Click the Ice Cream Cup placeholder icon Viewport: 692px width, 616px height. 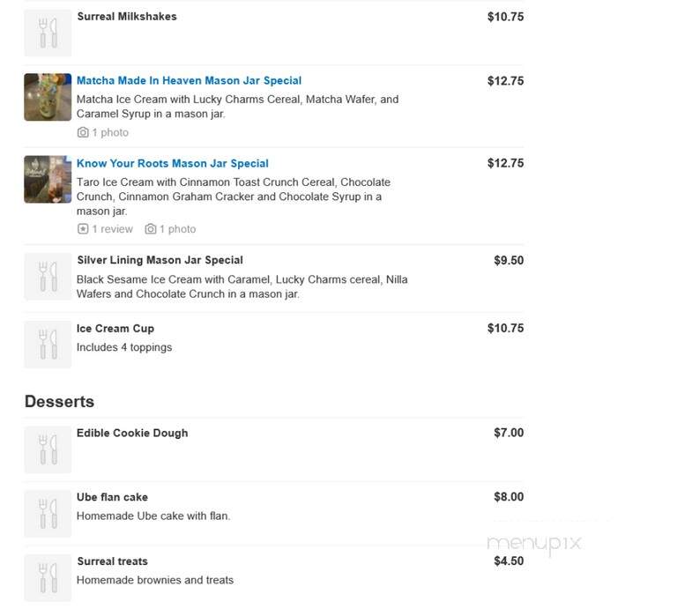(48, 345)
